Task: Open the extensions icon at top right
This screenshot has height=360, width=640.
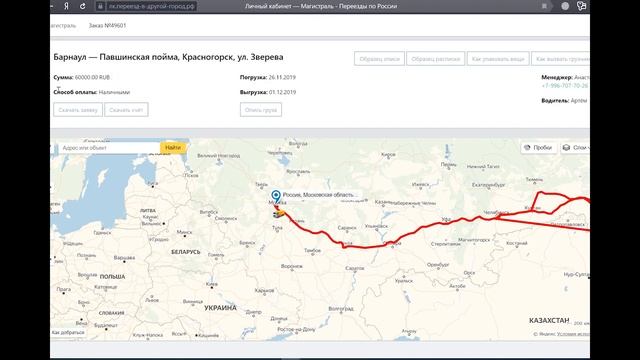Action: (x=582, y=6)
